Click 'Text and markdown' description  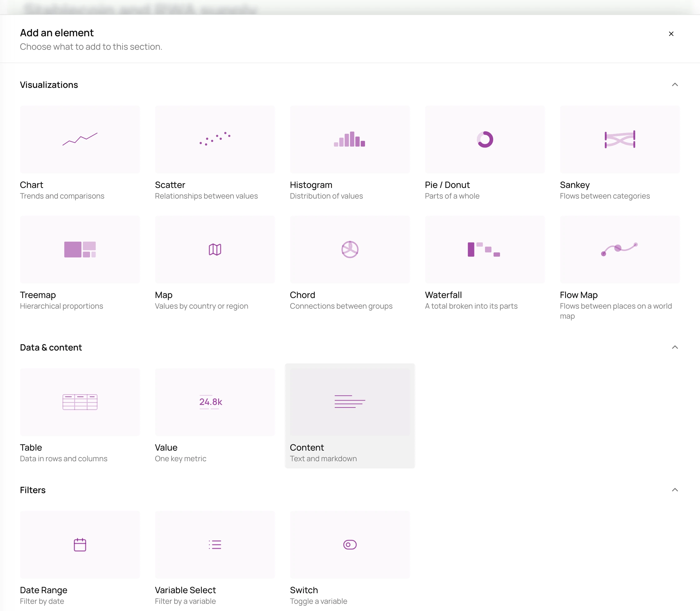pos(323,459)
